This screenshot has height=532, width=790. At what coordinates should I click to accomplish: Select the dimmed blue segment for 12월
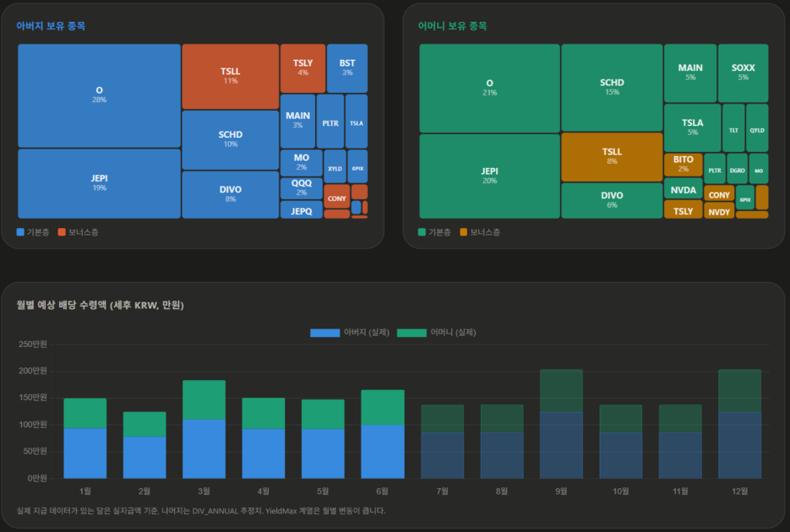pos(739,445)
